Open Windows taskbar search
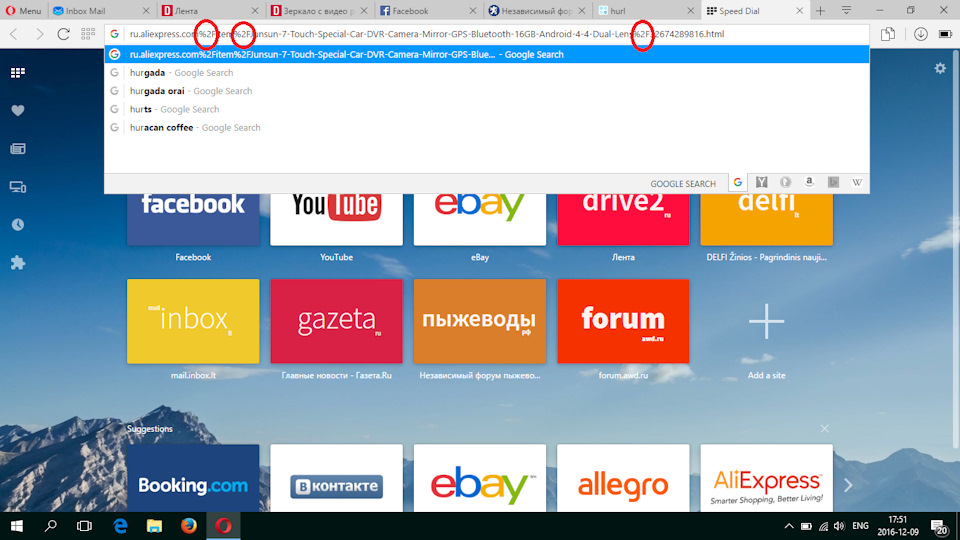 click(50, 526)
